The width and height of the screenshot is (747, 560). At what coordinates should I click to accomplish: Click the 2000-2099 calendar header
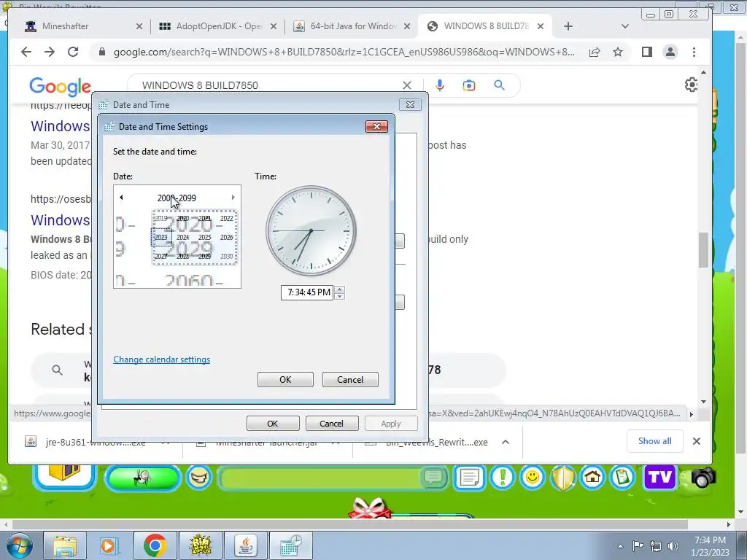177,198
